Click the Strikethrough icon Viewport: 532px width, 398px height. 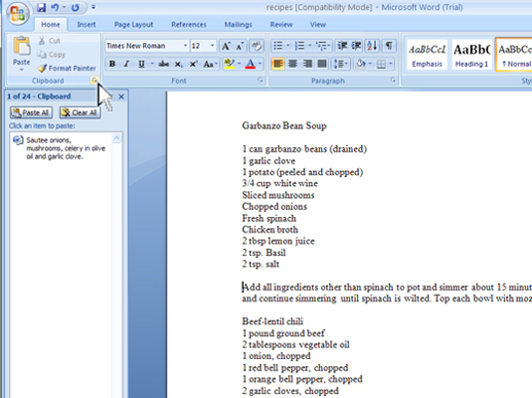point(164,64)
